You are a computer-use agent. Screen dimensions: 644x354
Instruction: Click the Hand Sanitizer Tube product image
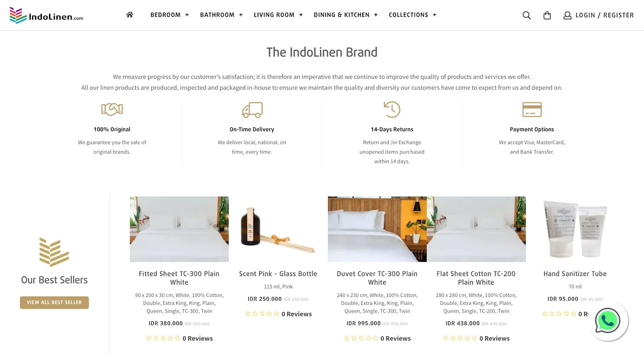575,229
